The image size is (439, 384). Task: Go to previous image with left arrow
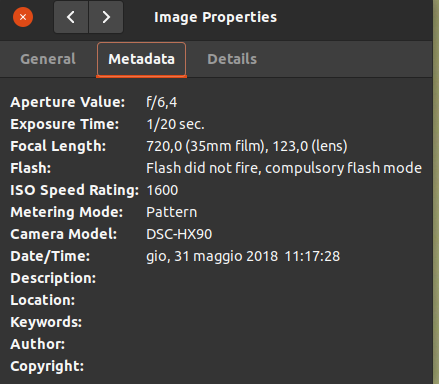coord(71,17)
